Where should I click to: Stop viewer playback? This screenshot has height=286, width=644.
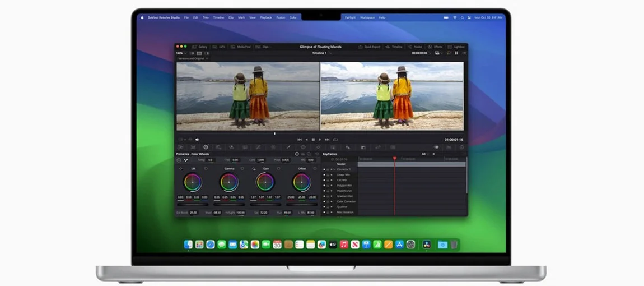click(314, 140)
